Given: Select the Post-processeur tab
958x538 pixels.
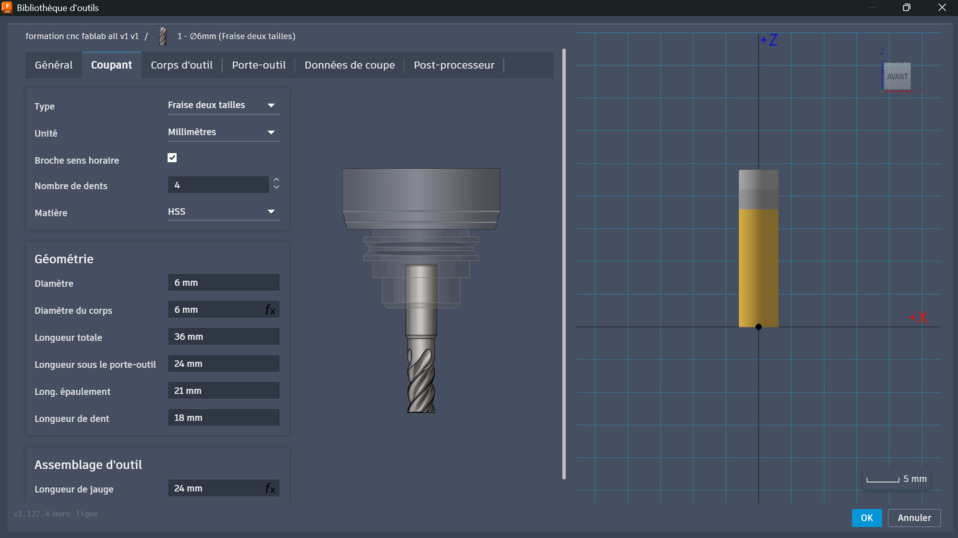Looking at the screenshot, I should point(454,65).
